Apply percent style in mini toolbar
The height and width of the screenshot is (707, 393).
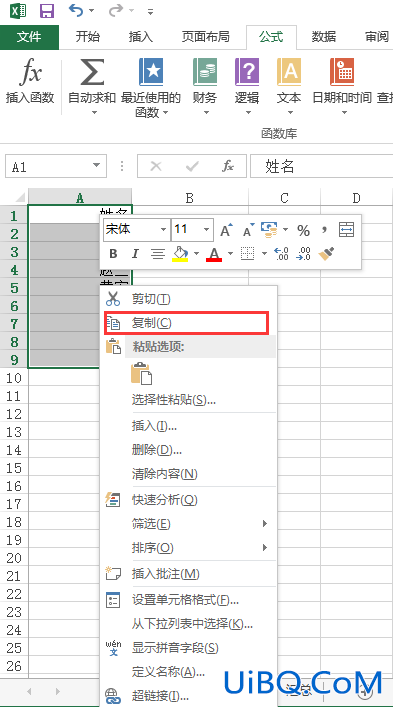[x=303, y=230]
